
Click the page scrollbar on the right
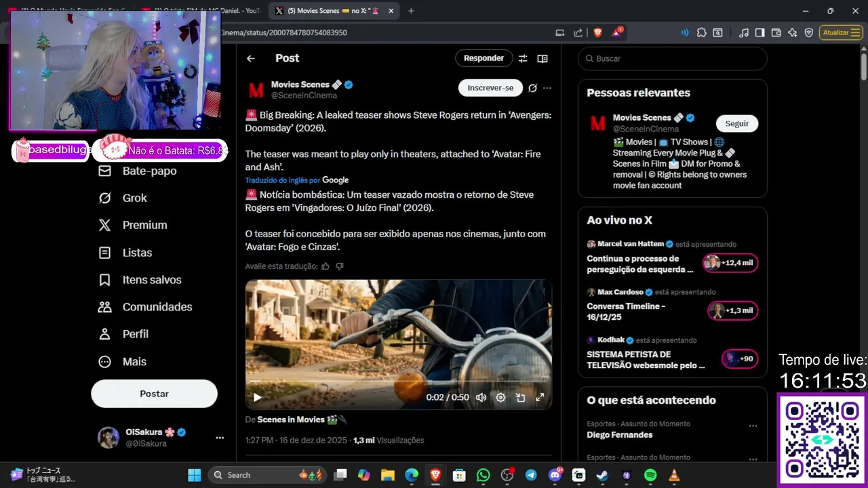coord(863,68)
